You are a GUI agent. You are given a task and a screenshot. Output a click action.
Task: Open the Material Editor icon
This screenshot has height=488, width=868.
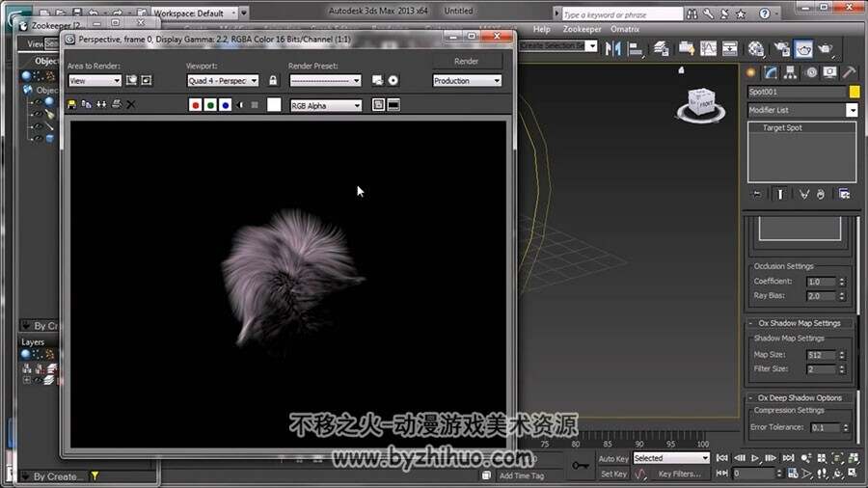pyautogui.click(x=755, y=49)
